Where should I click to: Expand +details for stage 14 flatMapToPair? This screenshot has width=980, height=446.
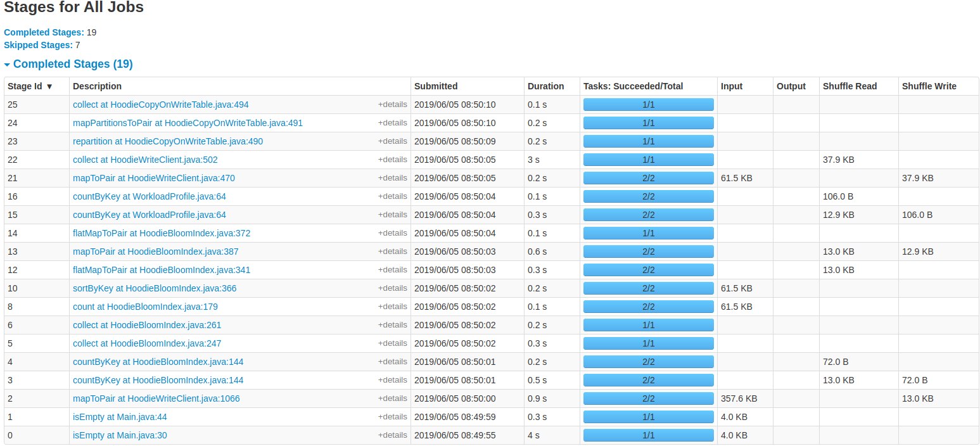click(393, 233)
